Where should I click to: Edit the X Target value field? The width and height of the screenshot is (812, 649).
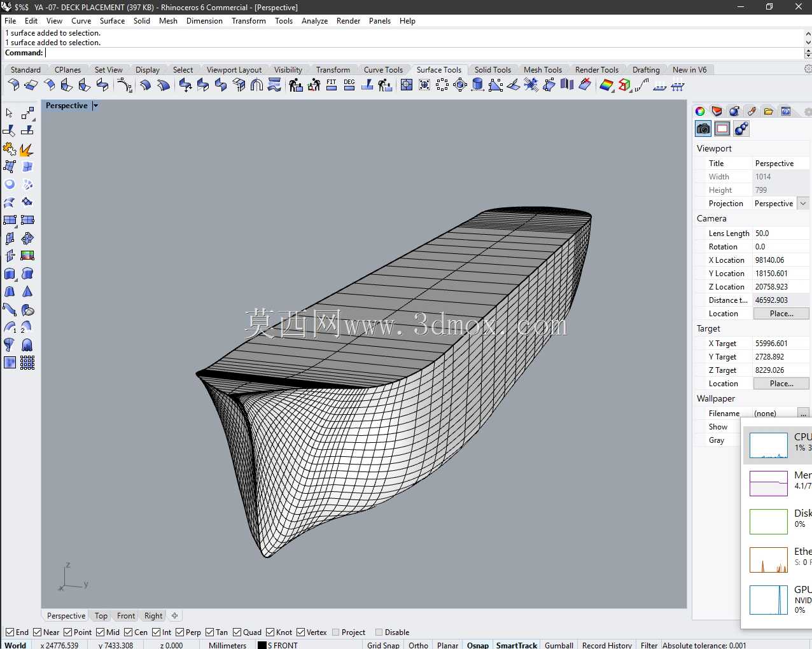tap(781, 344)
